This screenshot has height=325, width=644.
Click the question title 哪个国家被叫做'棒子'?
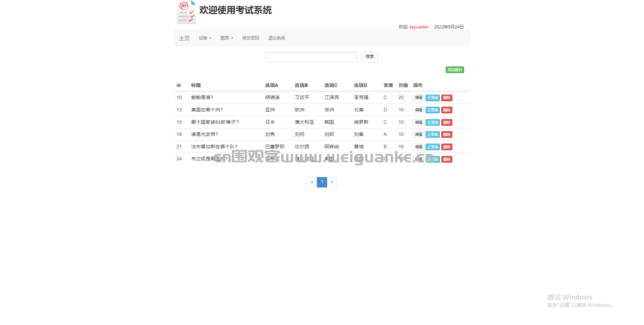tap(215, 122)
